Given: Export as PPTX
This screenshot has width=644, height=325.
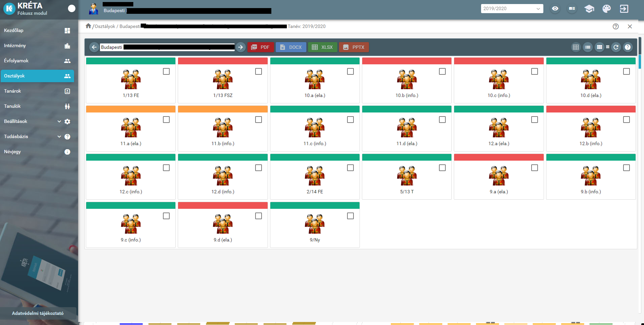Looking at the screenshot, I should 354,47.
